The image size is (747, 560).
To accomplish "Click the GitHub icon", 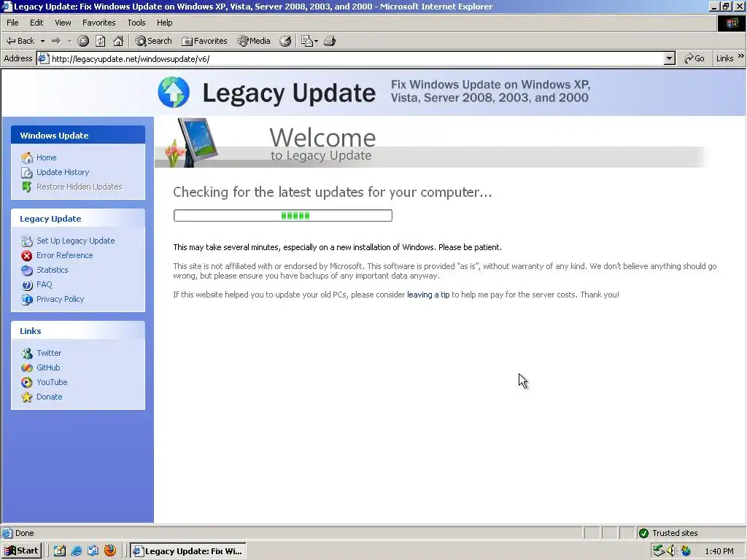I will pyautogui.click(x=27, y=368).
